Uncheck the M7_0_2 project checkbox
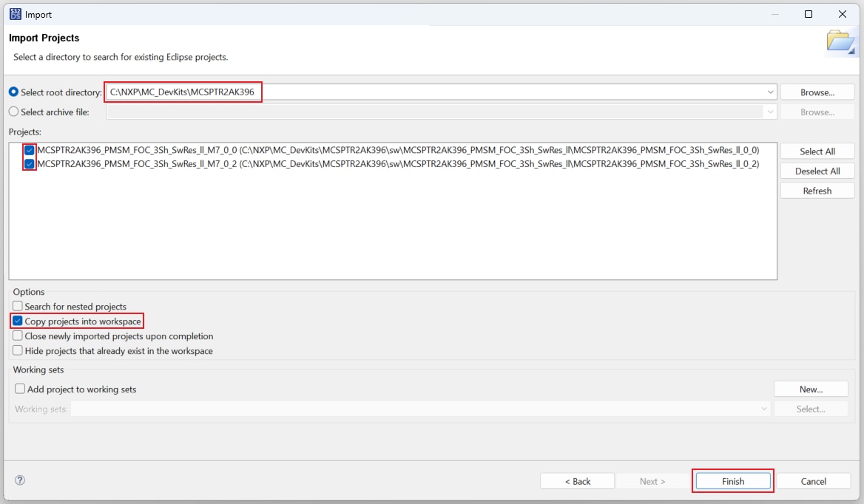 [x=30, y=164]
